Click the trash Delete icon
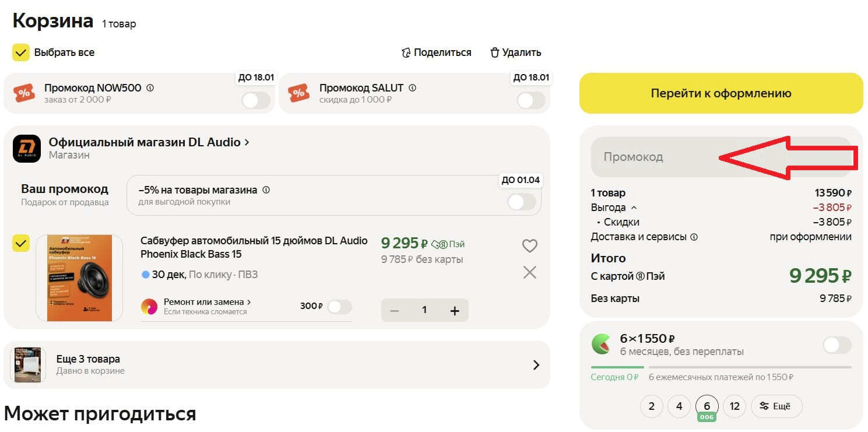Screen dimensions: 868x432 coord(495,52)
